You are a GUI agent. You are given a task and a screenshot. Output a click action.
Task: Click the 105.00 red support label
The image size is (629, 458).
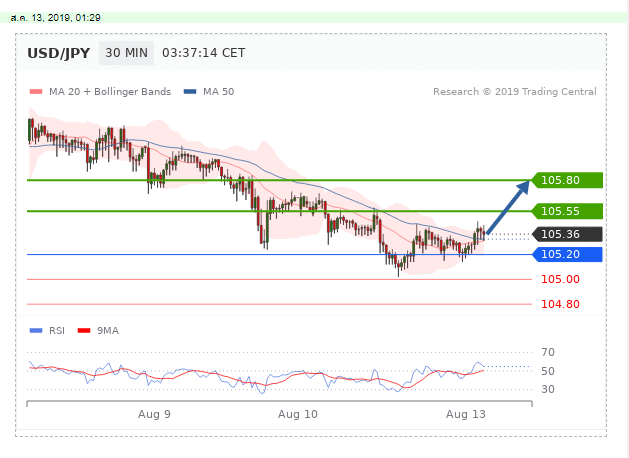click(560, 279)
